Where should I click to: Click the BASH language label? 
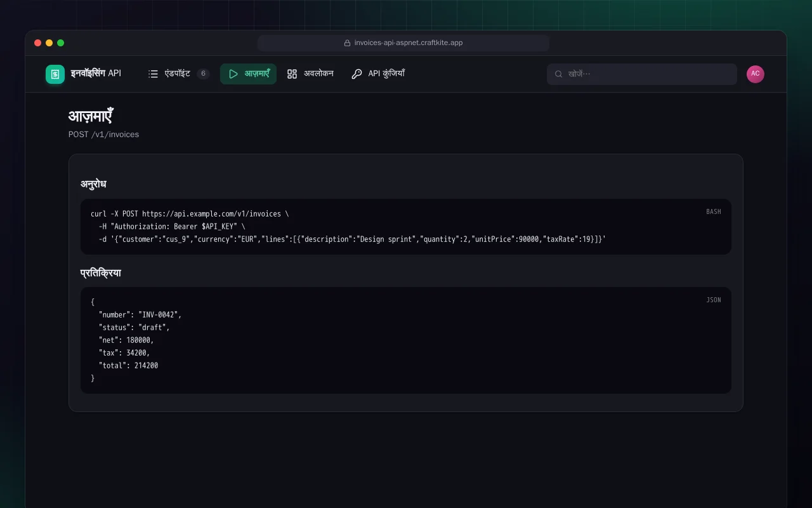click(x=714, y=211)
